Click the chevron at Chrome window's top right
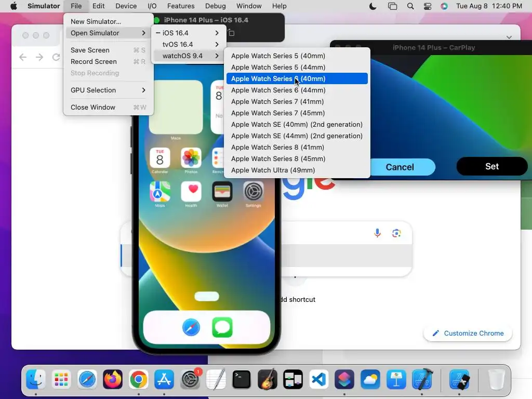 point(509,37)
